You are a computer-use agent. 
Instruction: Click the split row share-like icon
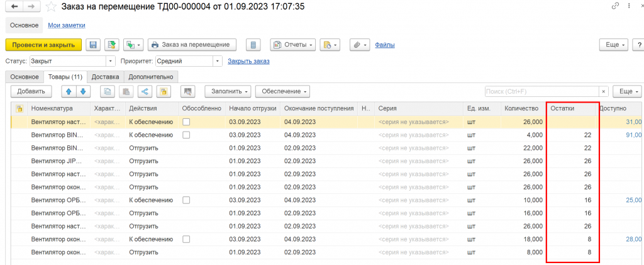pos(145,91)
